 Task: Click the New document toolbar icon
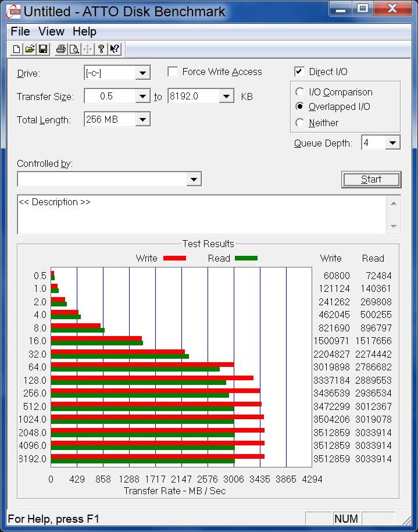16,49
